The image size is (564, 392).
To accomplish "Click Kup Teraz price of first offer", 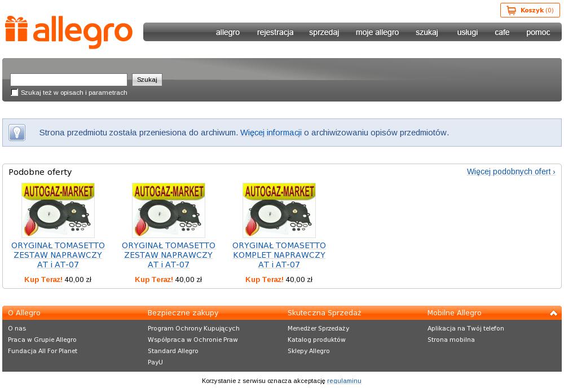I will coord(58,279).
